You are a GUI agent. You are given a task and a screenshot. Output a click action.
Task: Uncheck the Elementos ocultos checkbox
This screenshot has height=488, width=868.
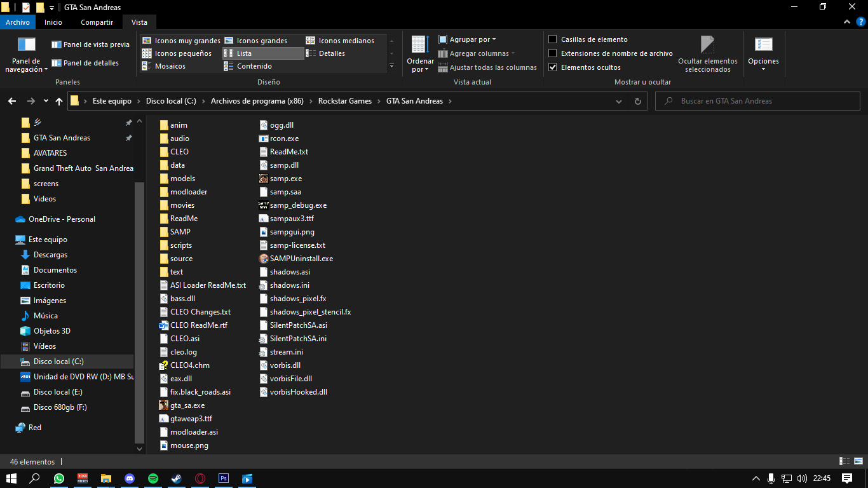(x=553, y=67)
